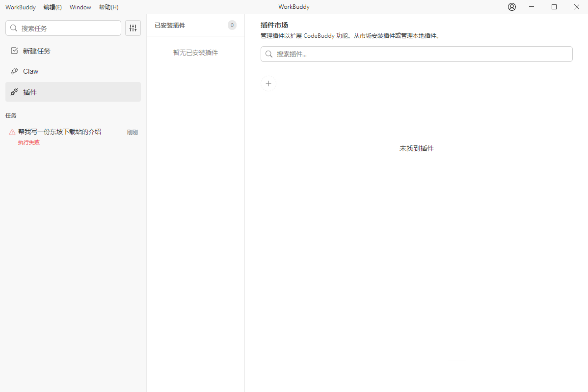
Task: Focus the 搜索插件 search field
Action: (x=417, y=54)
